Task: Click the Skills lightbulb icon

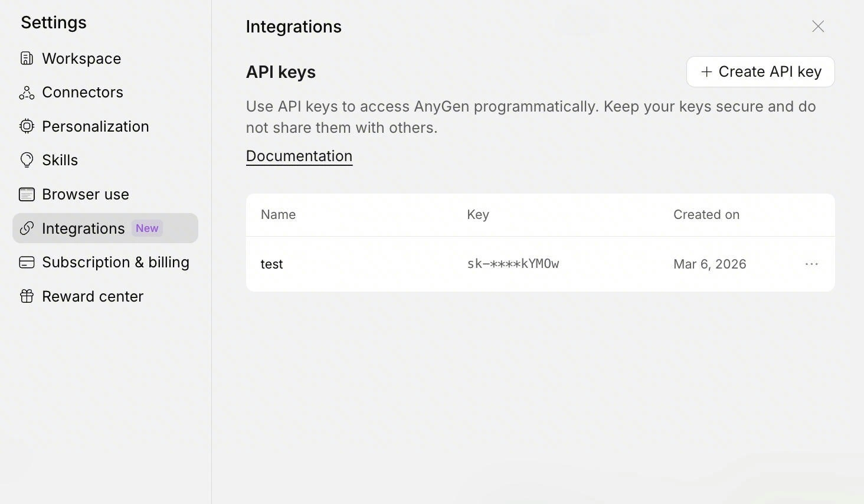Action: click(x=27, y=160)
